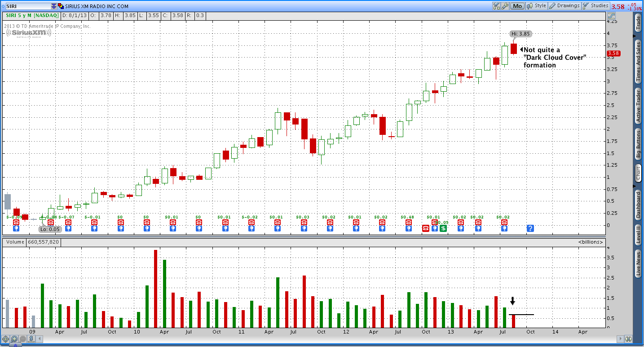Click the colored linking squares icon
The height and width of the screenshot is (347, 644).
(x=61, y=6)
